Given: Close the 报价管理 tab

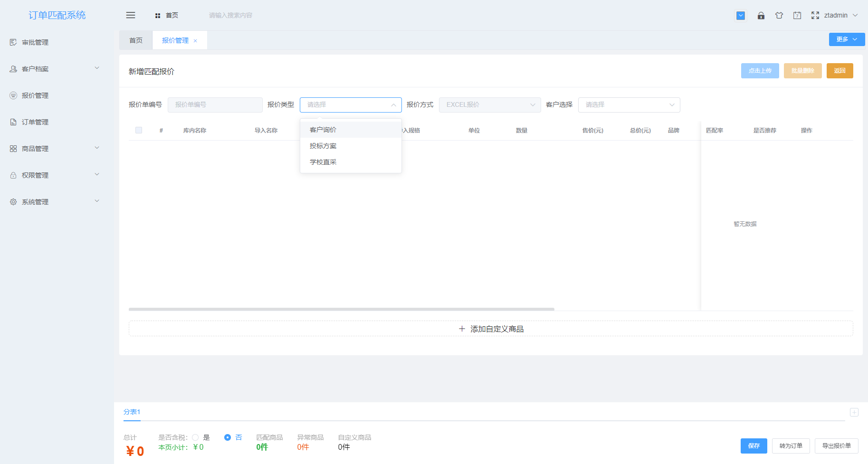Looking at the screenshot, I should (195, 41).
